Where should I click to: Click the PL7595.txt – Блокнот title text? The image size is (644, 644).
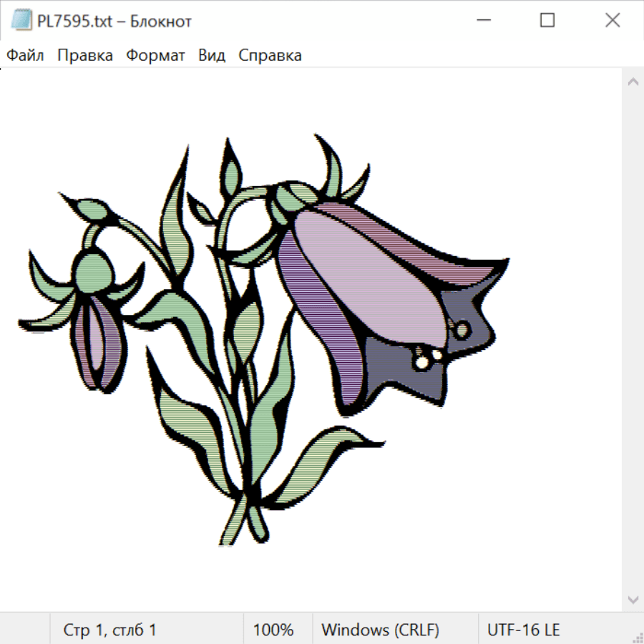coord(114,21)
